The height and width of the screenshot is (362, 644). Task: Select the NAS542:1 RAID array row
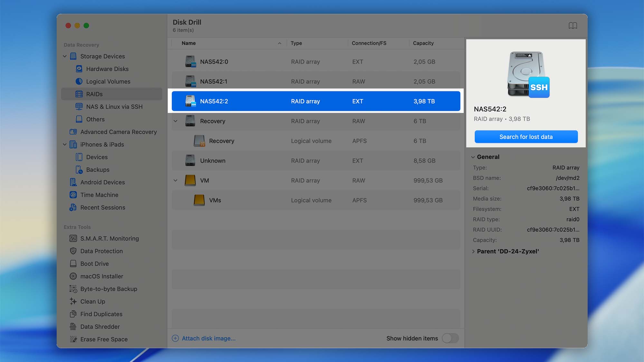tap(316, 81)
